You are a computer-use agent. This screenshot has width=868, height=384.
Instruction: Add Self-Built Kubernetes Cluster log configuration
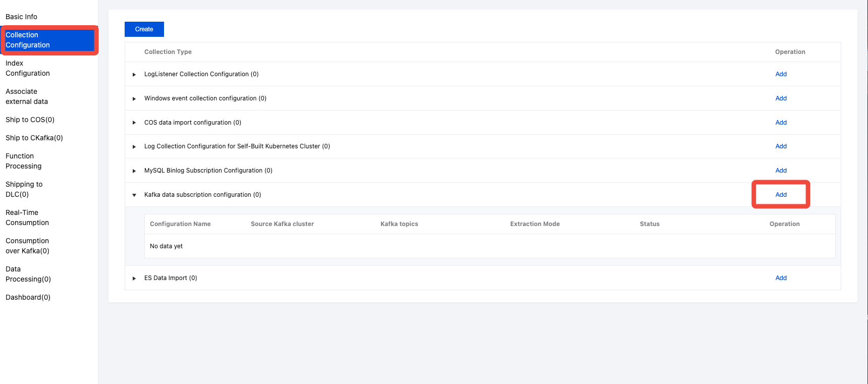(781, 146)
